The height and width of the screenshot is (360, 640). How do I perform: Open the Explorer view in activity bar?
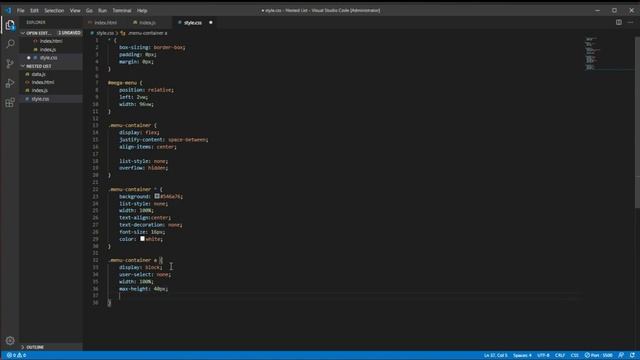pos(10,25)
